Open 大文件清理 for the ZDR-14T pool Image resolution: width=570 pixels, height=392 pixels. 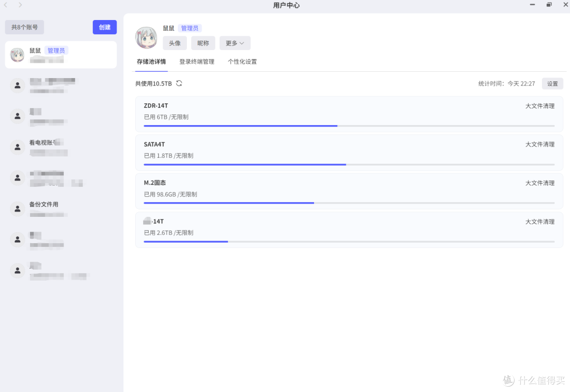pyautogui.click(x=540, y=106)
